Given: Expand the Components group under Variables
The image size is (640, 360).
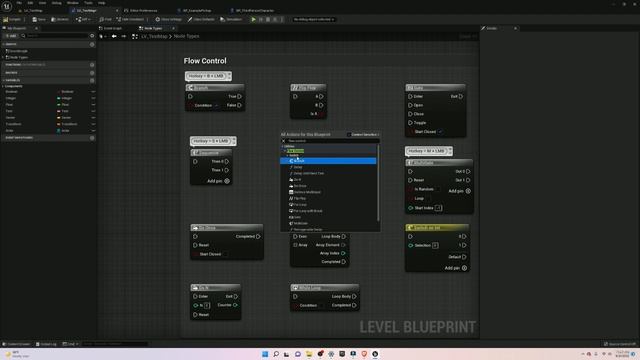Looking at the screenshot, I should pyautogui.click(x=3, y=86).
